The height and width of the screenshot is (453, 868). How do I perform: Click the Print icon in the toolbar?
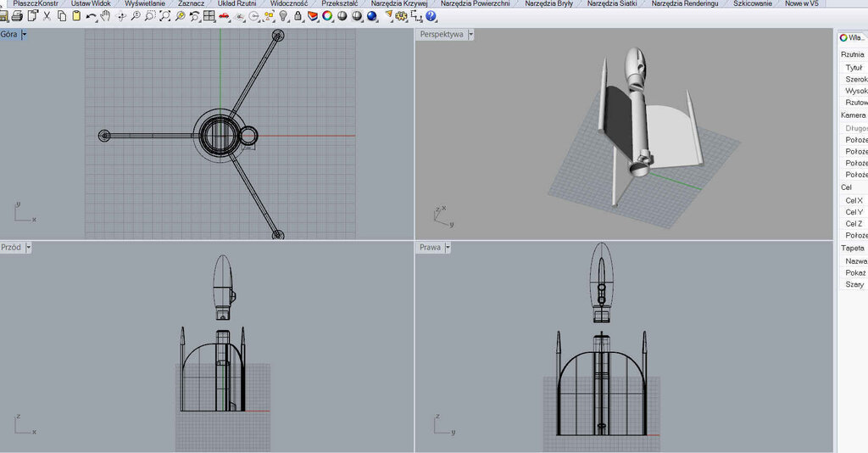coord(17,16)
